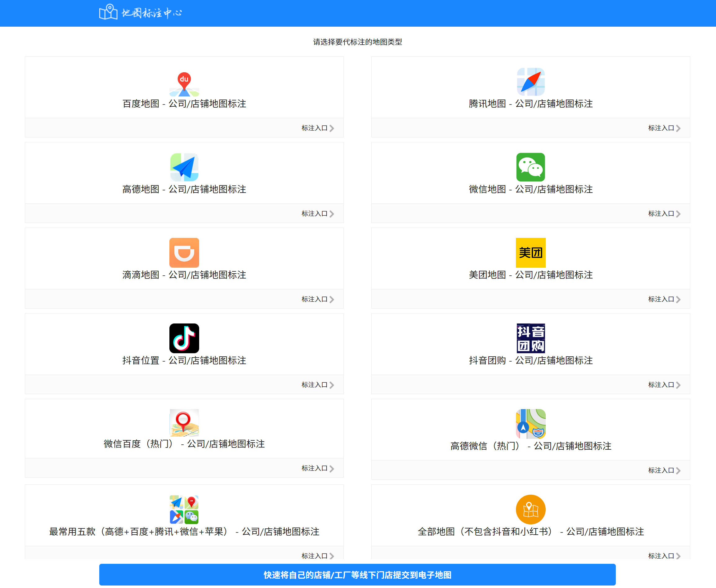716x588 pixels.
Task: Click the Tencent Map compass icon
Action: click(x=531, y=82)
